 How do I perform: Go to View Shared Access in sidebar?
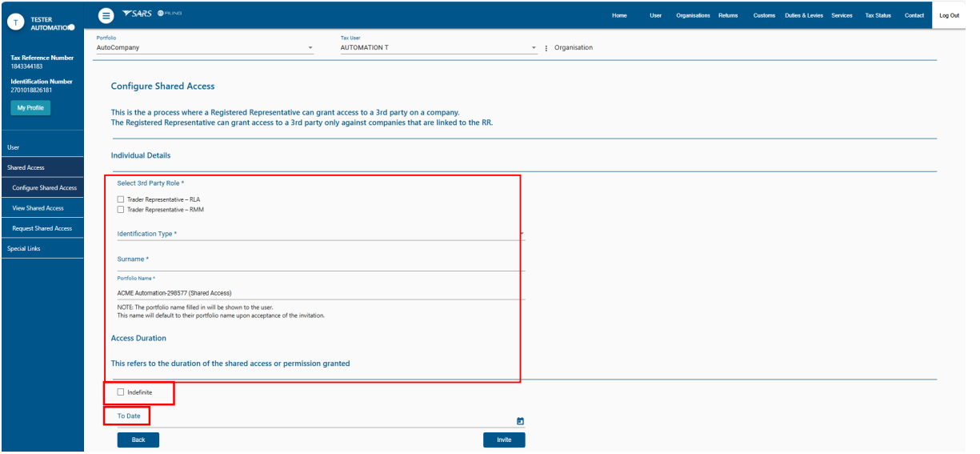(43, 208)
